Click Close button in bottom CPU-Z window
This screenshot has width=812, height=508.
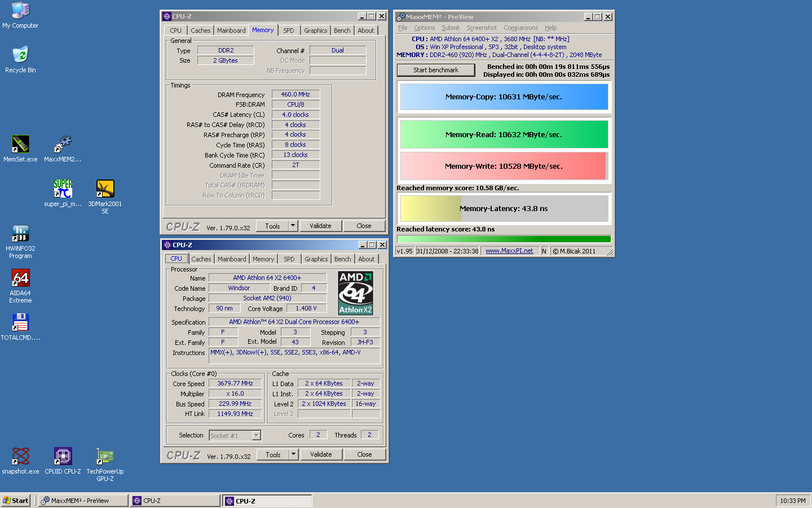[x=364, y=454]
